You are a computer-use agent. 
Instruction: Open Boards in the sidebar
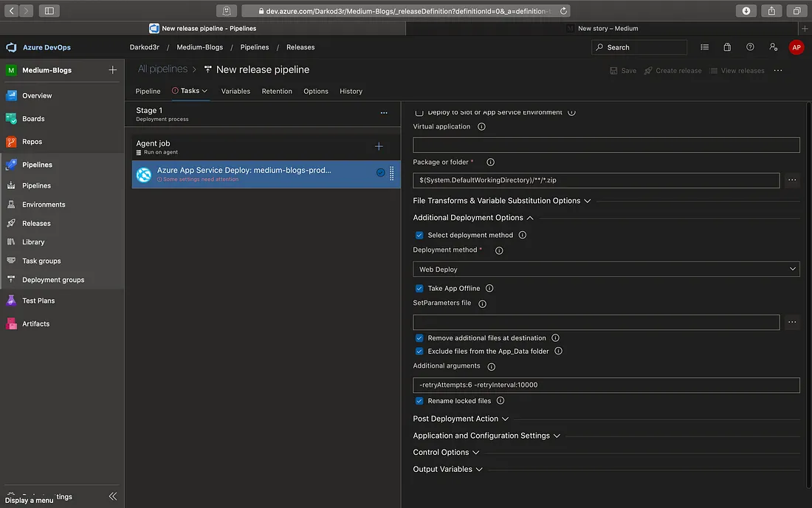click(x=33, y=119)
